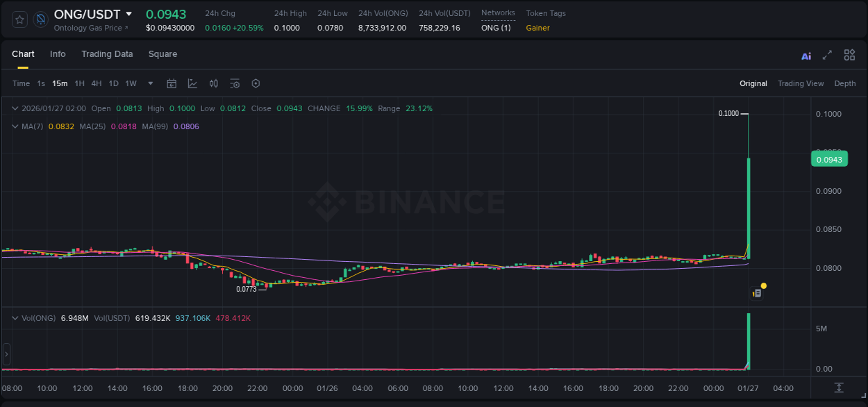Switch to the Info tab
Viewport: 868px width, 407px height.
tap(58, 54)
